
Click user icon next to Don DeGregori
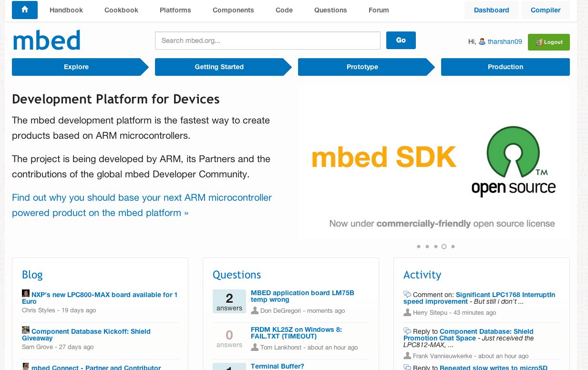tap(255, 310)
